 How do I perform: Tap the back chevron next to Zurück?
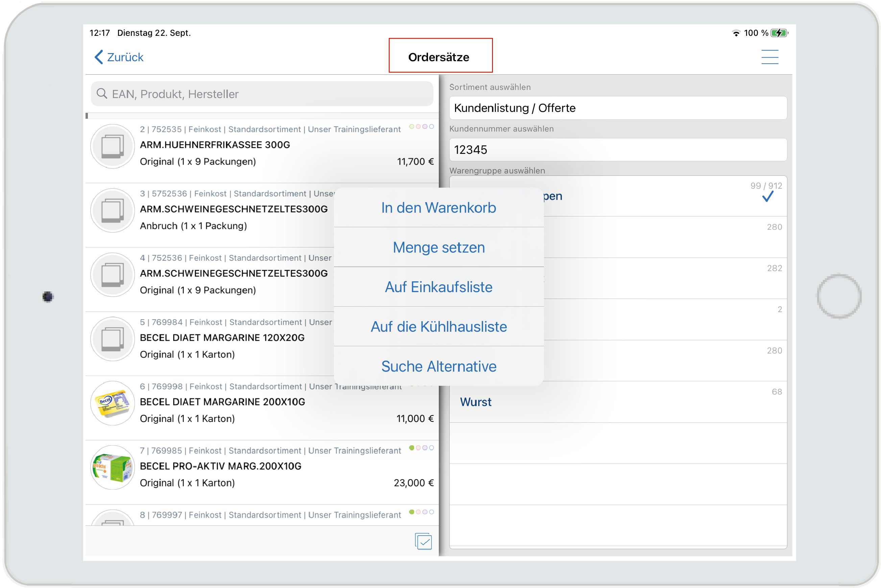[99, 57]
